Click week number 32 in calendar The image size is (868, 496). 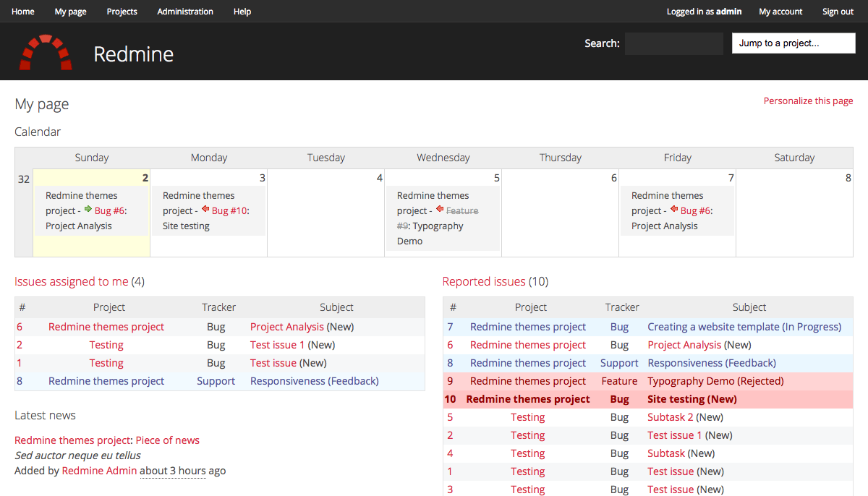(24, 179)
